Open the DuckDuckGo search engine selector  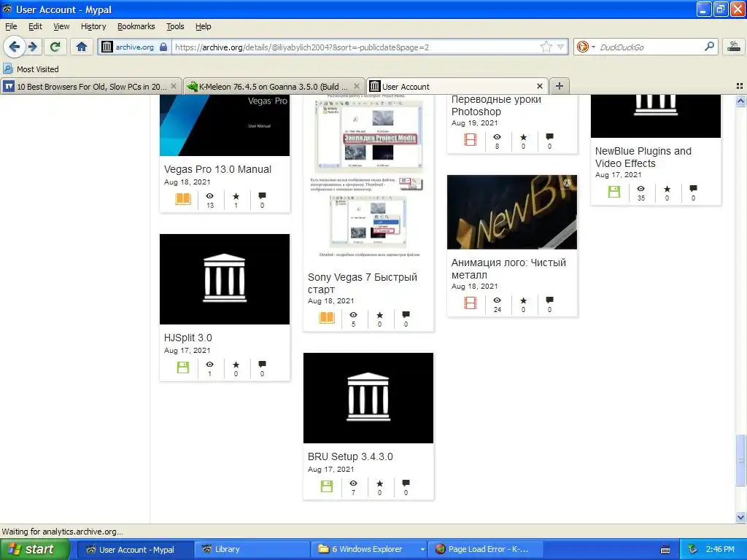(x=586, y=47)
